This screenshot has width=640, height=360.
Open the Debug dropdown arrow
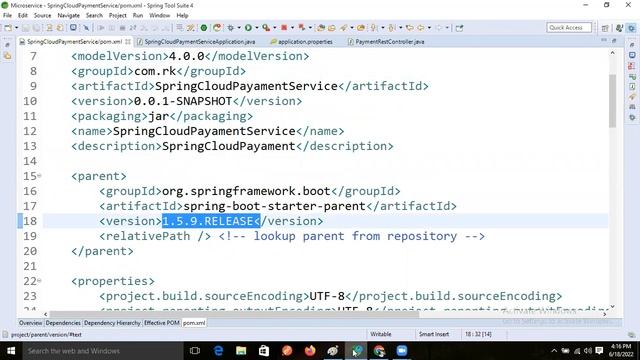239,28
